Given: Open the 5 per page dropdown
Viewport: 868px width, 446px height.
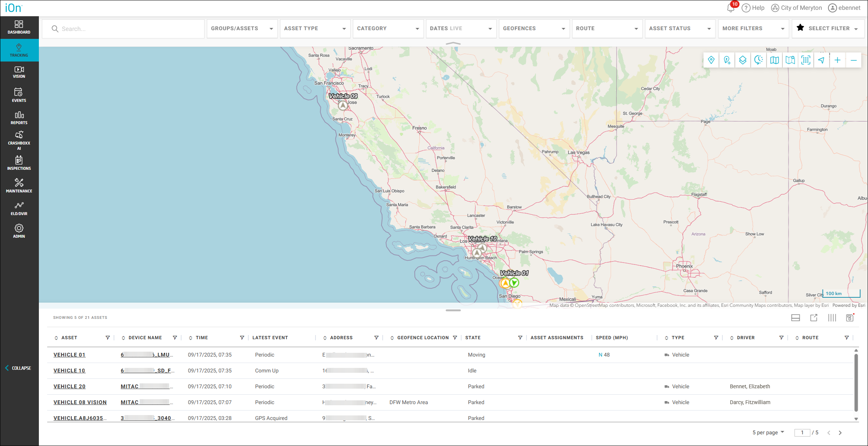Looking at the screenshot, I should (x=768, y=432).
